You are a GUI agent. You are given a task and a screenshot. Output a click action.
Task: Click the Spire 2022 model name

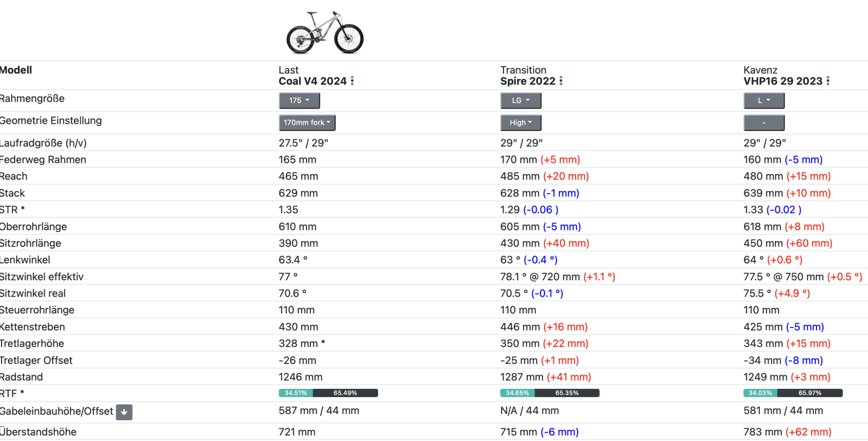(528, 81)
